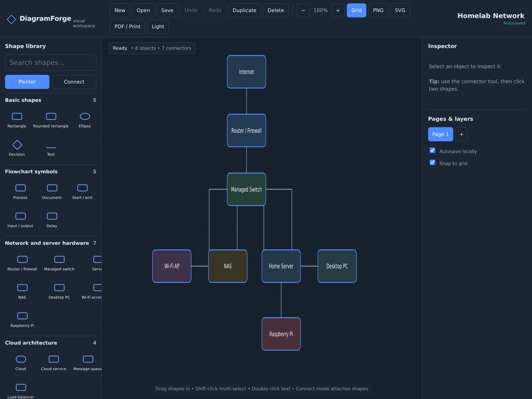Uncheck Autosave locally
532x399 pixels.
click(x=432, y=150)
